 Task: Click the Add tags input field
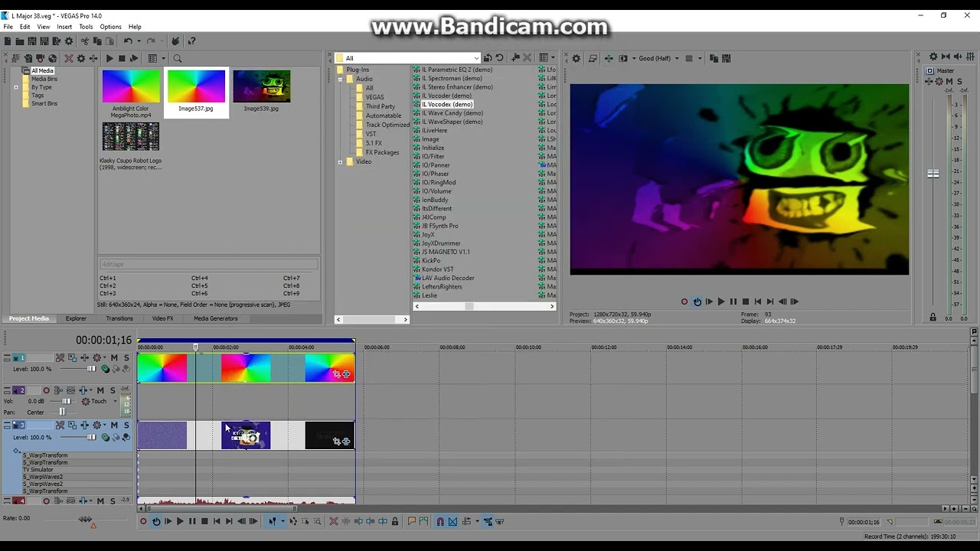(x=208, y=264)
